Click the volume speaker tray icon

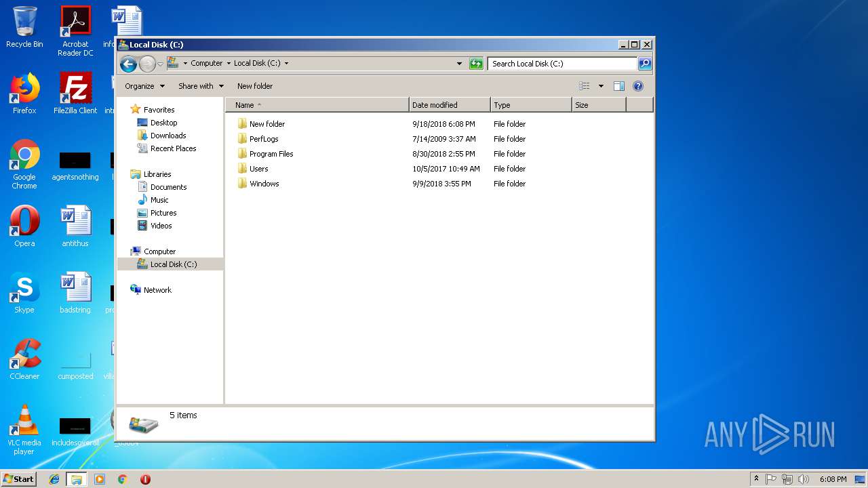[x=804, y=479]
